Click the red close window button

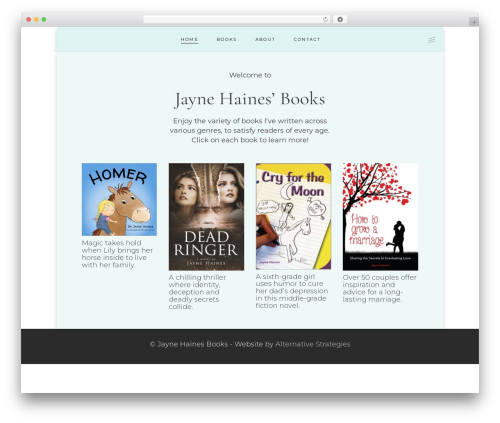(x=29, y=19)
